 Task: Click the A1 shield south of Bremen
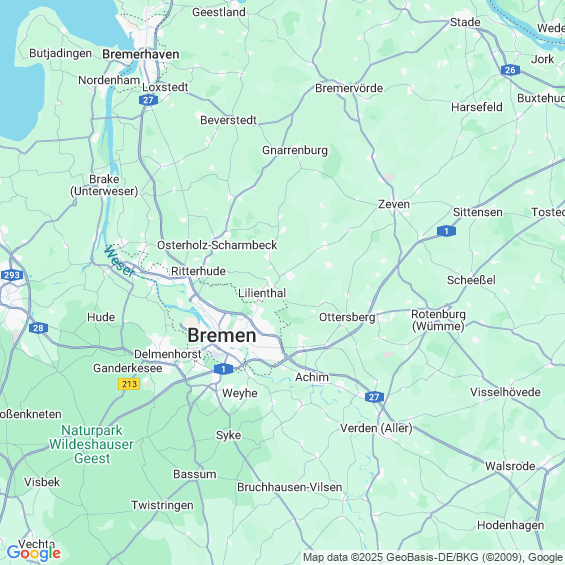coord(223,369)
